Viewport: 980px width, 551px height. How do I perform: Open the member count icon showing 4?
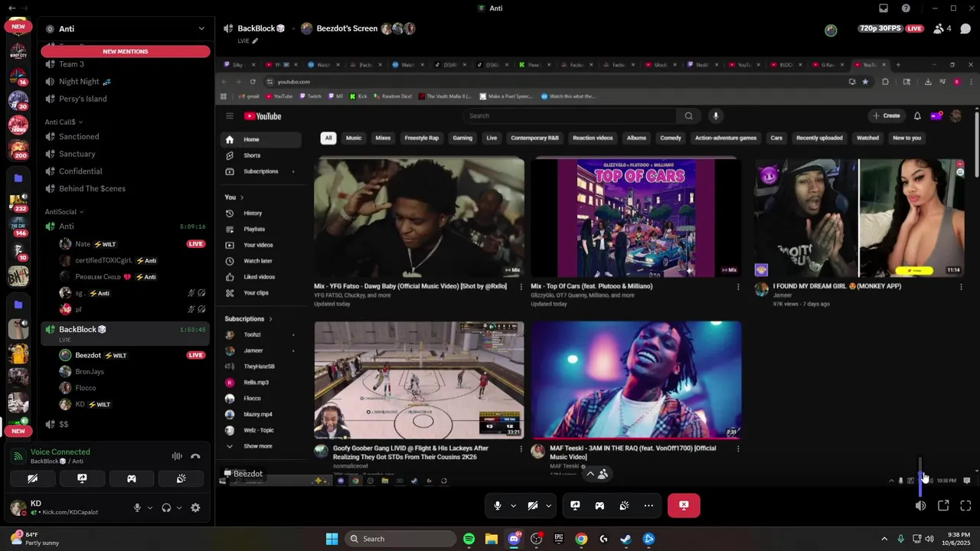(x=942, y=28)
